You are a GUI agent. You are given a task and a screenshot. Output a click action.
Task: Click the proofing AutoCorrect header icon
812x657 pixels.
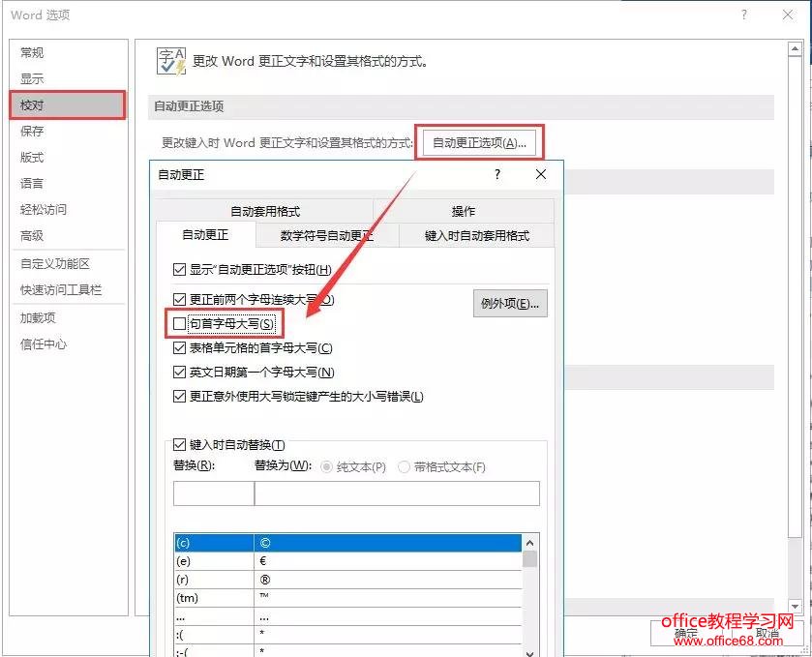(171, 61)
